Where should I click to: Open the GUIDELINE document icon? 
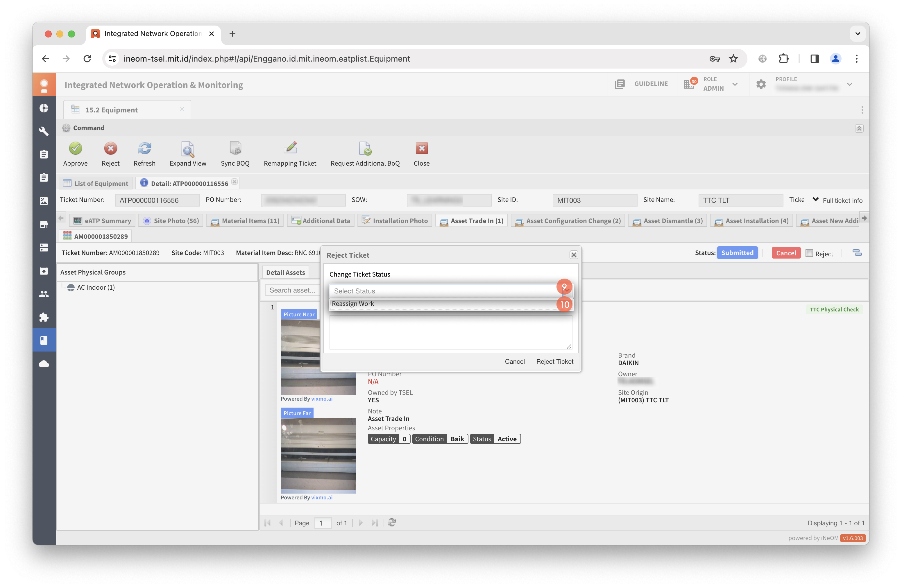(620, 84)
